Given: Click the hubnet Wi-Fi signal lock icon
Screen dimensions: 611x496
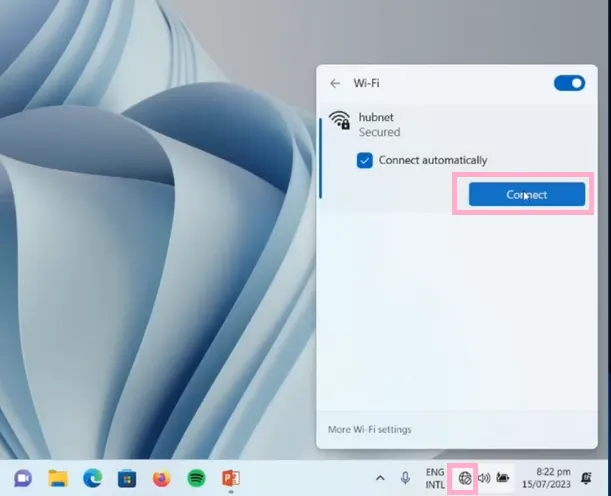Looking at the screenshot, I should click(339, 122).
